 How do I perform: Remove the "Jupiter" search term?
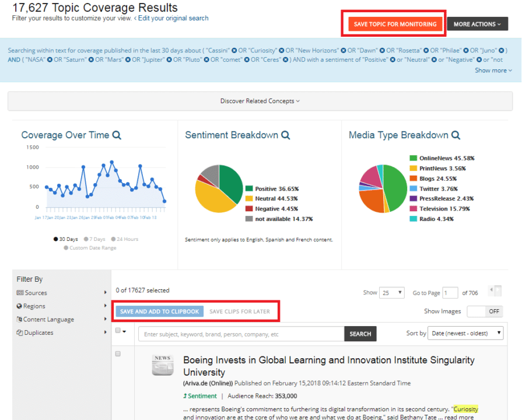tap(169, 60)
